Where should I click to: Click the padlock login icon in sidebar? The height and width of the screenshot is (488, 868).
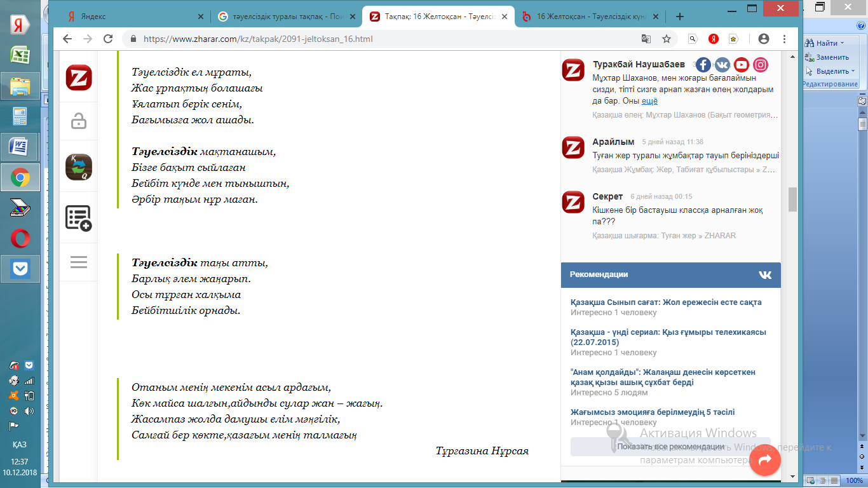(79, 121)
